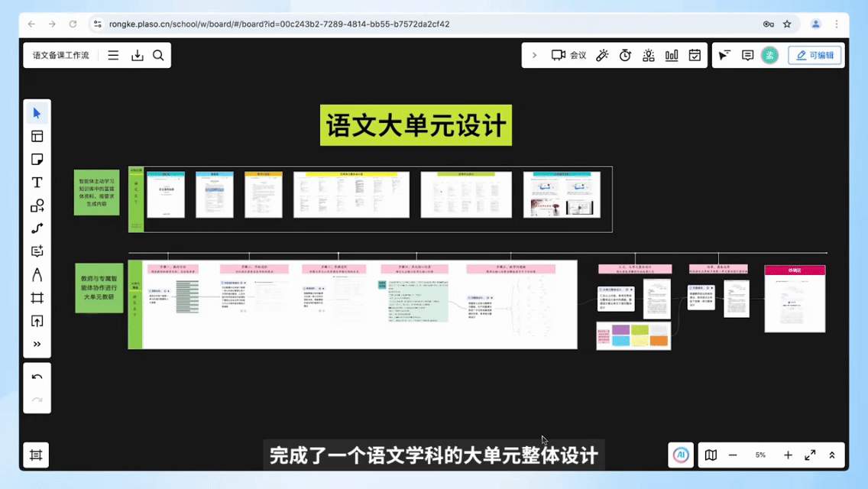
Task: Start a 会议 video meeting
Action: click(x=568, y=55)
